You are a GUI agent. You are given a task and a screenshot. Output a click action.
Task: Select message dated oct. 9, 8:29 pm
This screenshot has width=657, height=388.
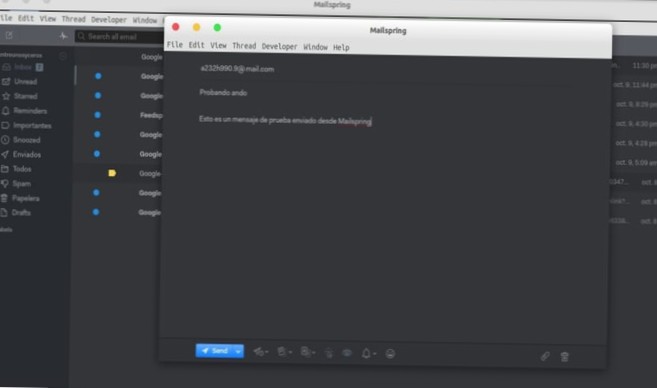[x=636, y=104]
